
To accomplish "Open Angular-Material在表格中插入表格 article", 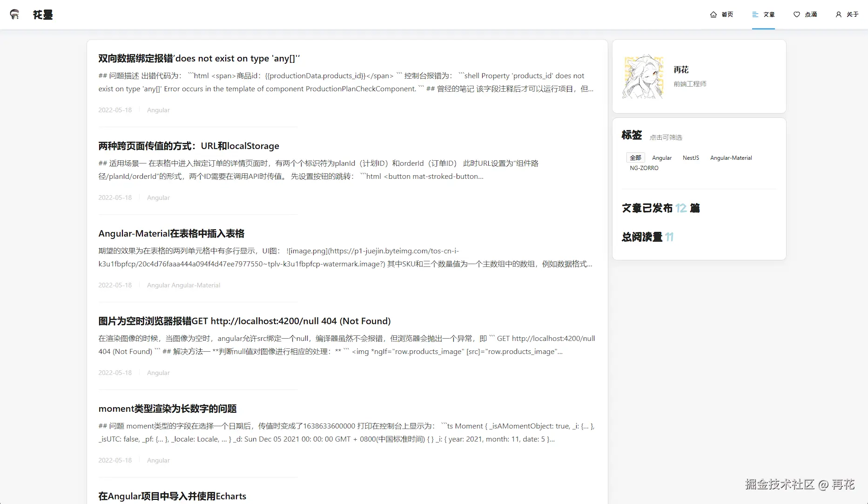I will [171, 233].
